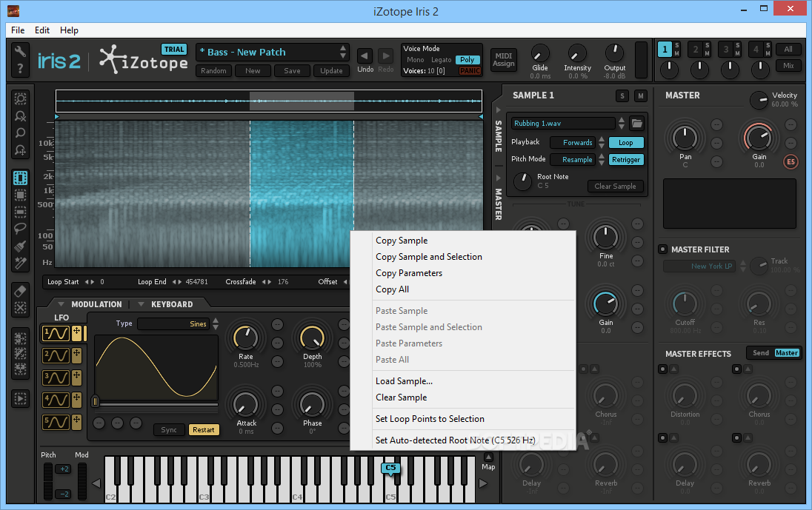Click the E5 envelope modulation indicator
Image resolution: width=812 pixels, height=510 pixels.
791,162
